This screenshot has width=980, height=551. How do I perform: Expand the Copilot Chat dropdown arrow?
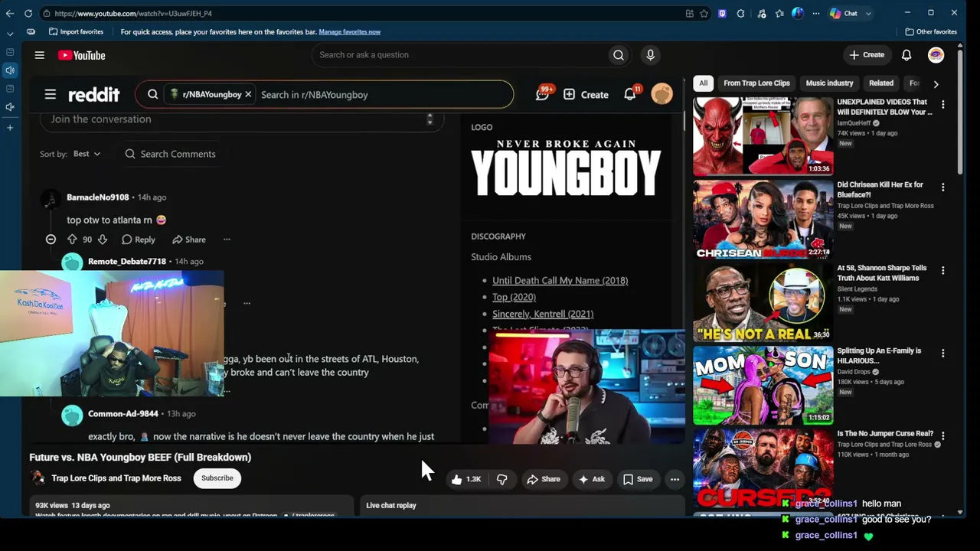coord(868,13)
